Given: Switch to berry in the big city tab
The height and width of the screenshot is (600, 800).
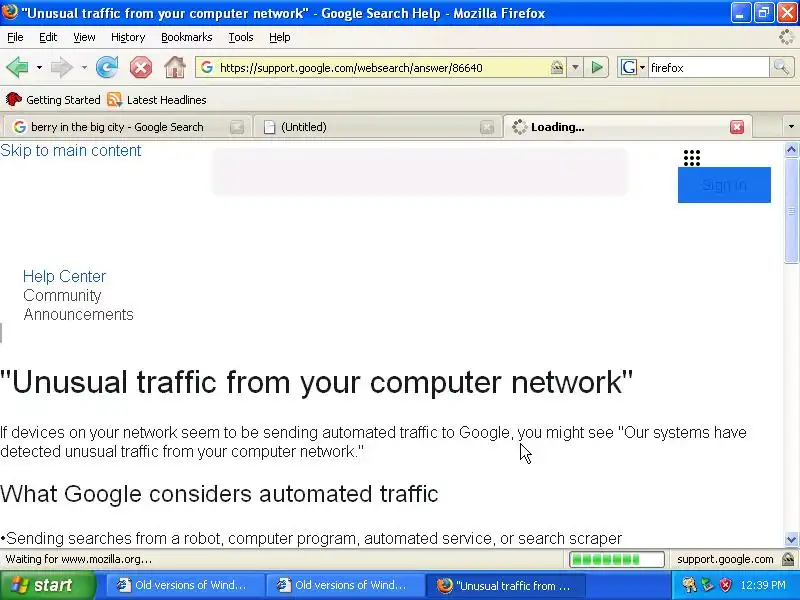Looking at the screenshot, I should pos(117,127).
